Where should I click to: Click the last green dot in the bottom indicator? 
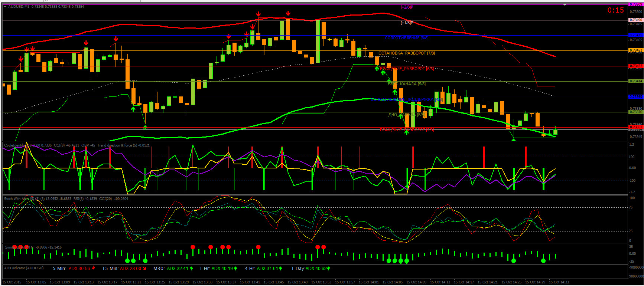click(543, 261)
